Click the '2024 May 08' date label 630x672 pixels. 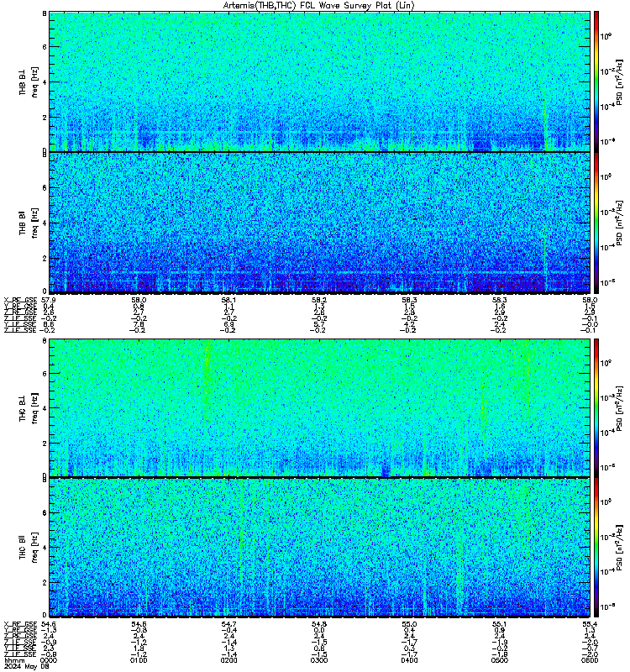tap(27, 666)
